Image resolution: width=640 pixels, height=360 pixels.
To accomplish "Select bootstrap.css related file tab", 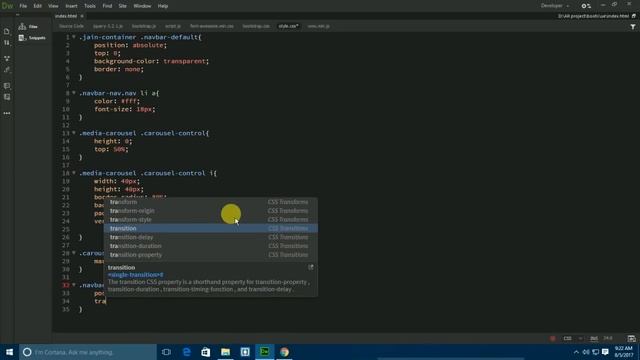I will point(256,26).
